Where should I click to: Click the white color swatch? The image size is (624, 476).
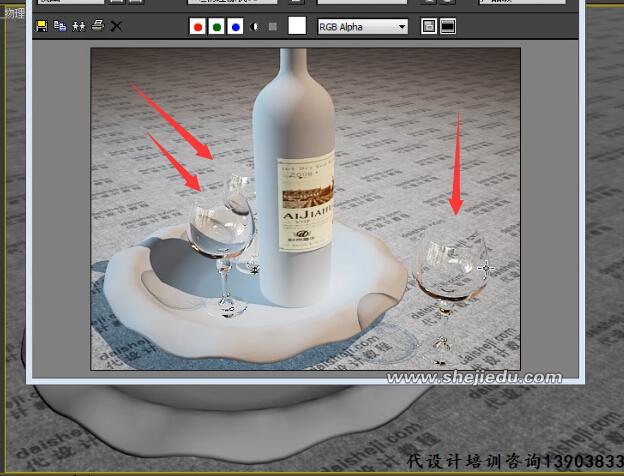297,26
